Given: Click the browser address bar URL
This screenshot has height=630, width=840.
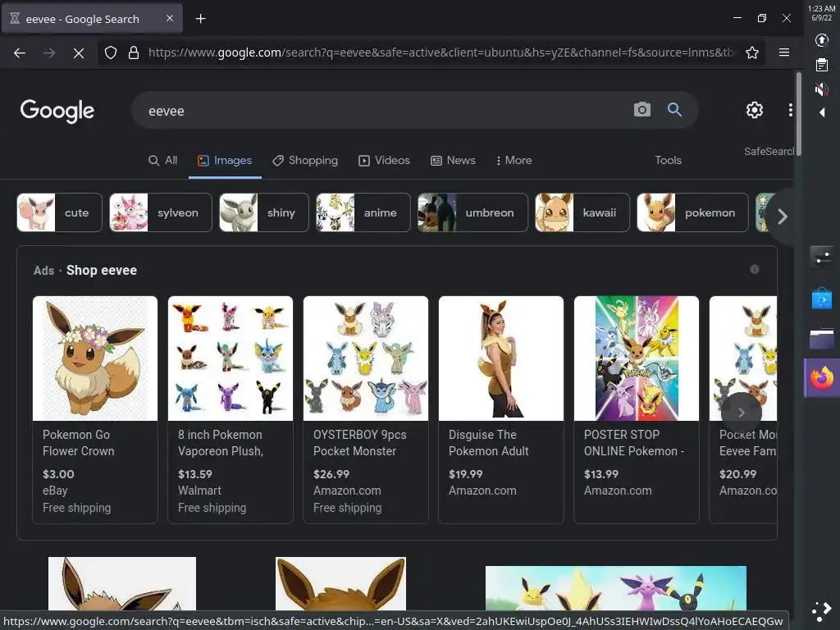Looking at the screenshot, I should (x=441, y=52).
